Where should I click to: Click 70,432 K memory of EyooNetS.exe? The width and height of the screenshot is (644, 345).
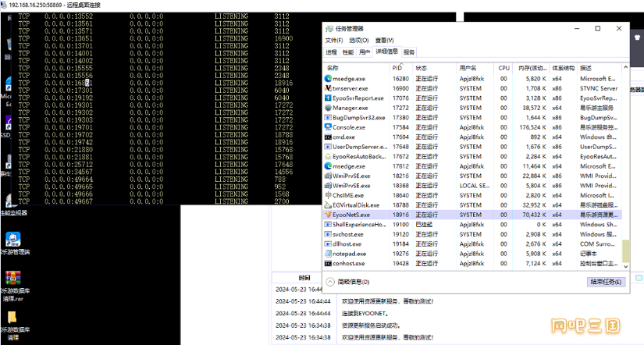[x=535, y=215]
